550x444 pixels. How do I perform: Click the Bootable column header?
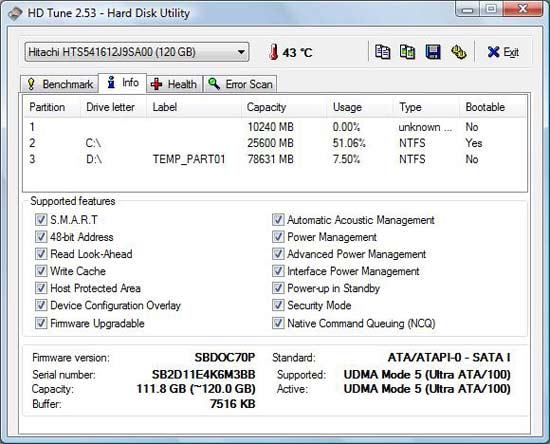click(492, 107)
